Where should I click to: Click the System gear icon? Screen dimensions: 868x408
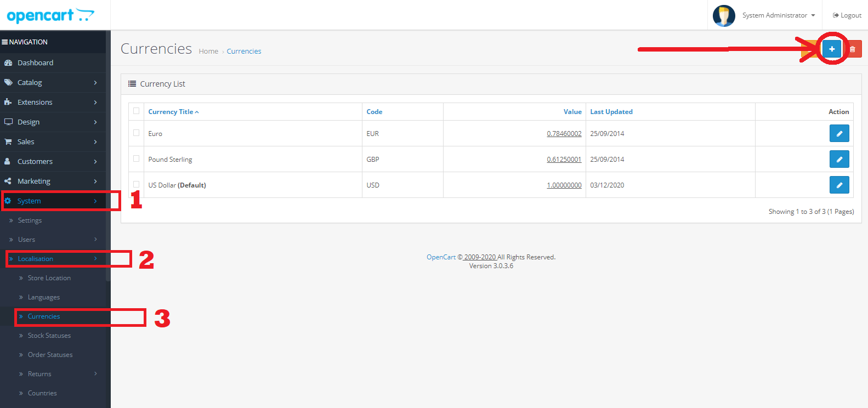point(8,201)
